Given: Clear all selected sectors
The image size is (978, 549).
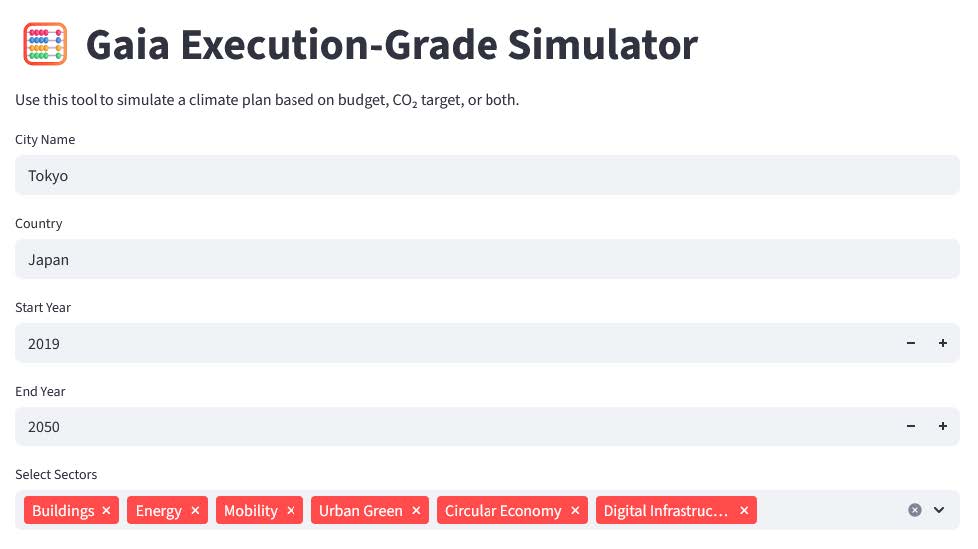Looking at the screenshot, I should [x=914, y=510].
